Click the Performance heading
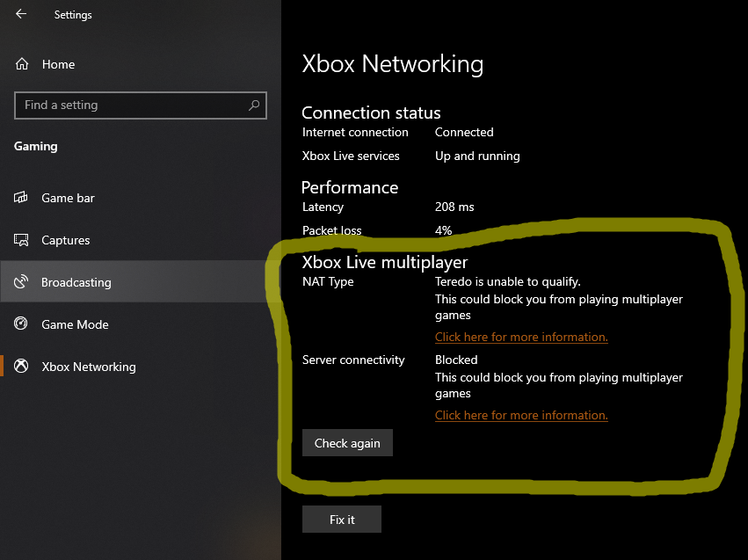 pyautogui.click(x=350, y=187)
